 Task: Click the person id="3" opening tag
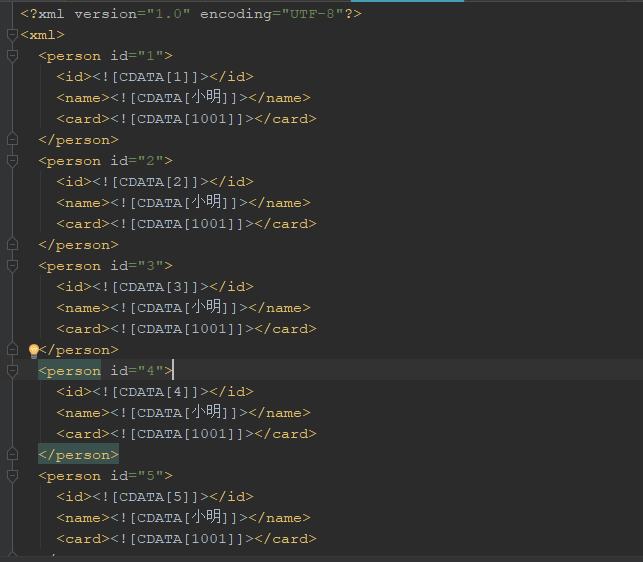pos(105,266)
